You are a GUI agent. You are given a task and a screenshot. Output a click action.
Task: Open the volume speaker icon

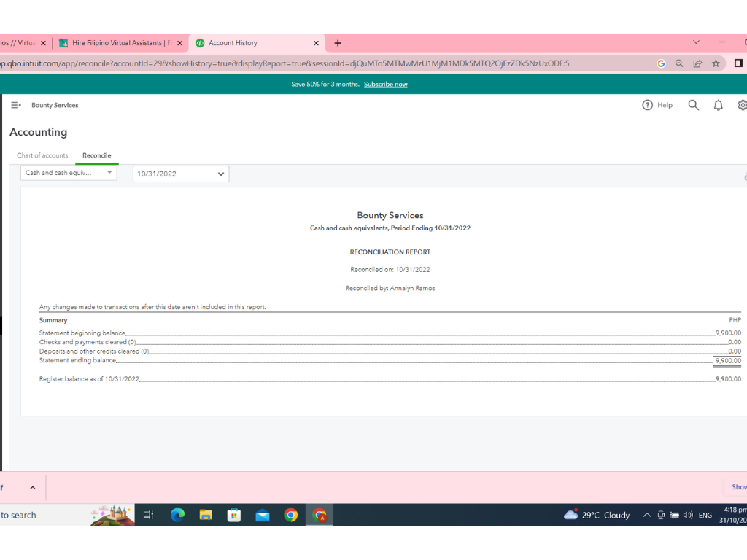tap(688, 515)
